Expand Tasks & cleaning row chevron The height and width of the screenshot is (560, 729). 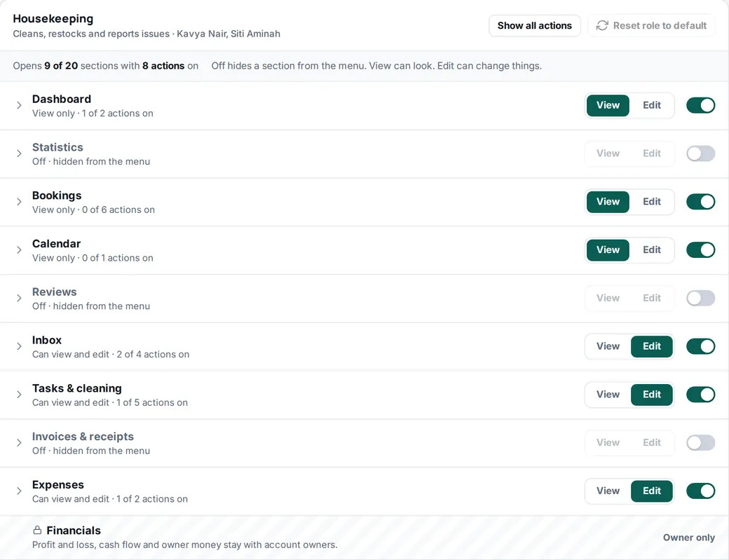pos(19,395)
